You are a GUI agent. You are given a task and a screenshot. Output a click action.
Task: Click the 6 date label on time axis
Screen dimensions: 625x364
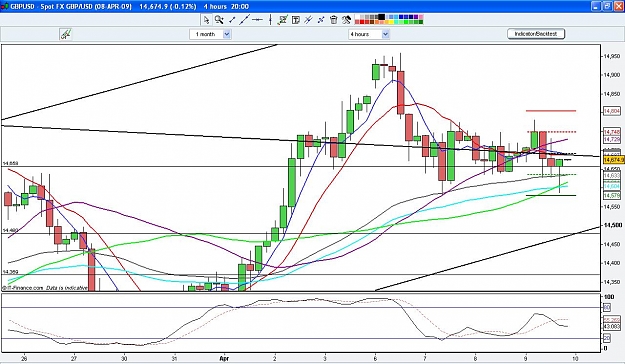click(375, 358)
